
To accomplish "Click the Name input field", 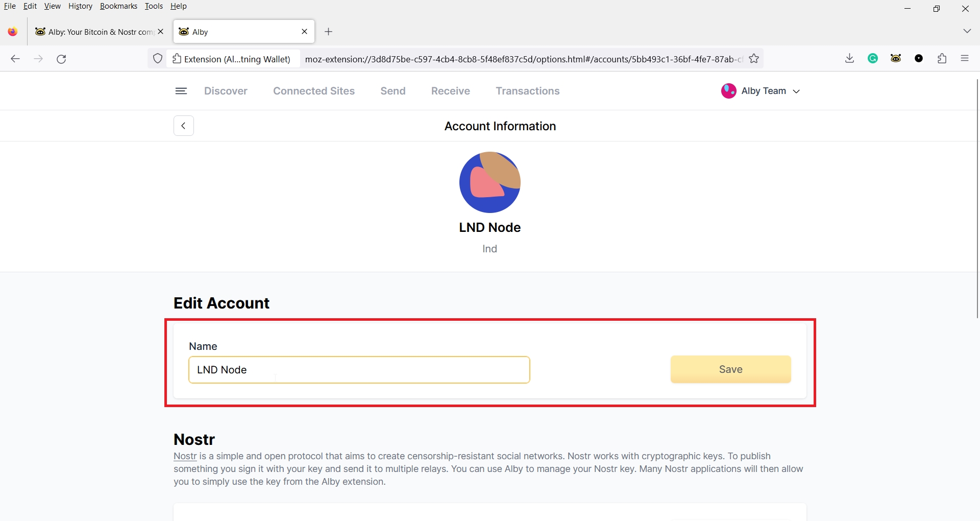I will pos(359,370).
